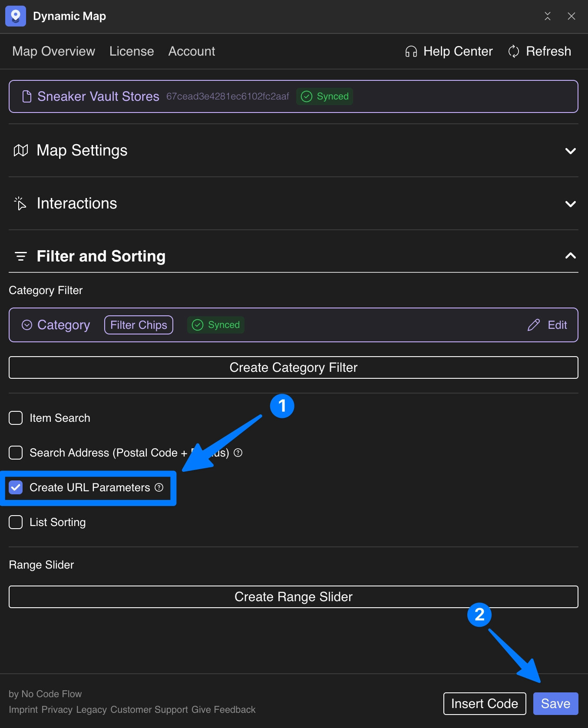
Task: Click the Interactions heading
Action: coord(77,203)
